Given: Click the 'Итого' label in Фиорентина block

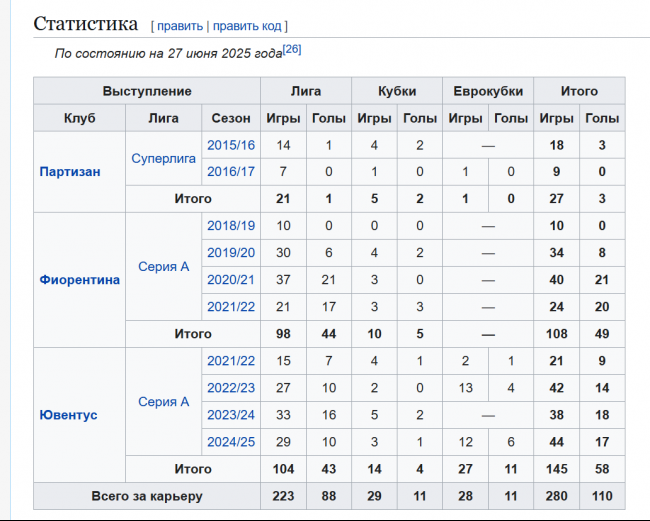Looking at the screenshot, I should pyautogui.click(x=193, y=334).
